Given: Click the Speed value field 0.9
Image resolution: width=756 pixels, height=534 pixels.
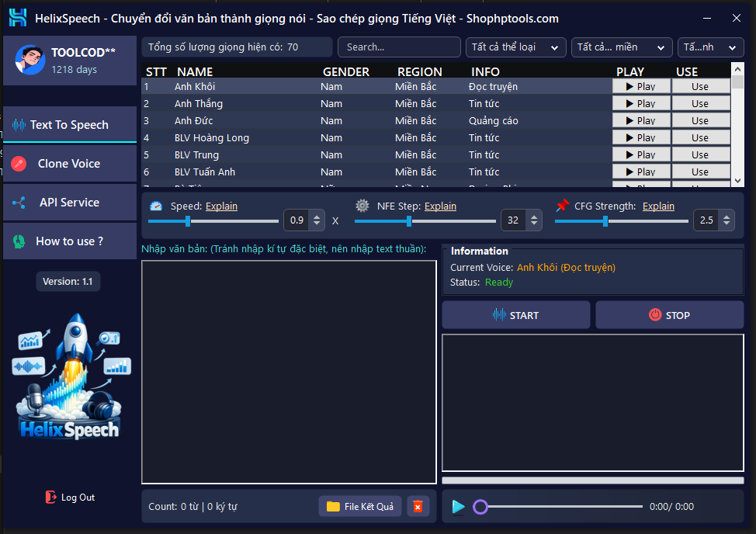Looking at the screenshot, I should point(297,220).
